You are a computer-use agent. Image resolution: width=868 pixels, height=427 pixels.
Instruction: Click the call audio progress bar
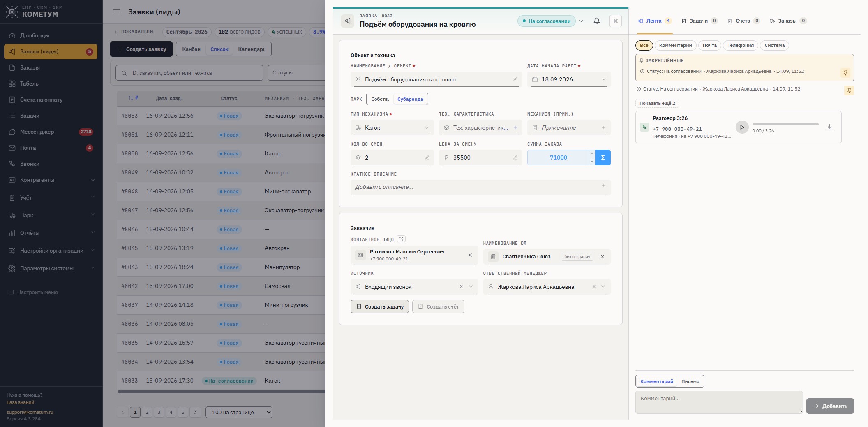(x=785, y=124)
